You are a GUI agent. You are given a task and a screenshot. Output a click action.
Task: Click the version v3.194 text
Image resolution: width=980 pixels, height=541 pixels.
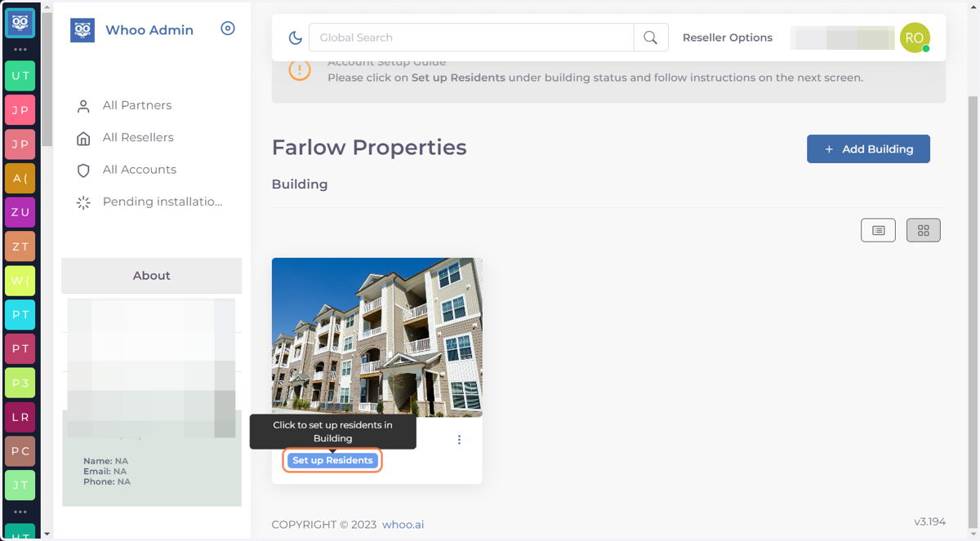930,521
